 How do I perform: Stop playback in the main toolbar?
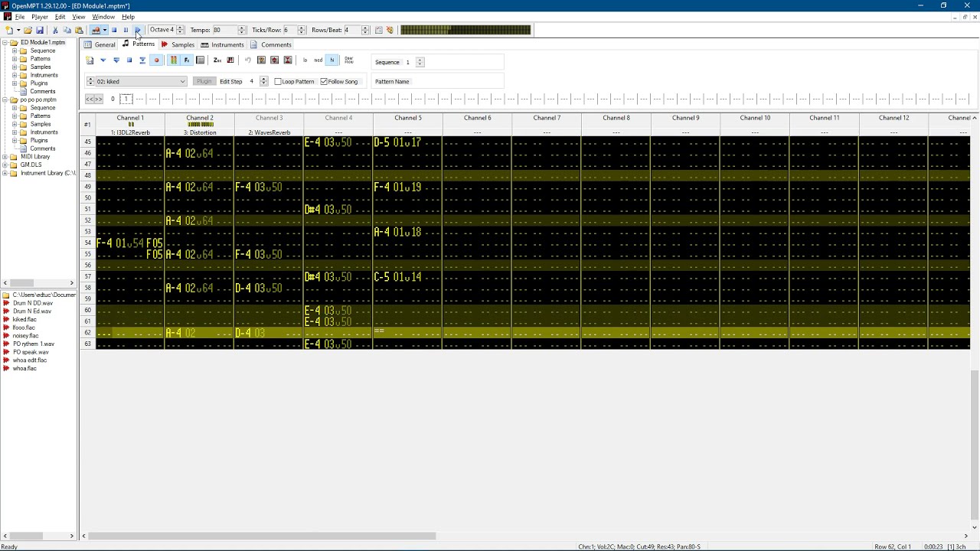[114, 30]
